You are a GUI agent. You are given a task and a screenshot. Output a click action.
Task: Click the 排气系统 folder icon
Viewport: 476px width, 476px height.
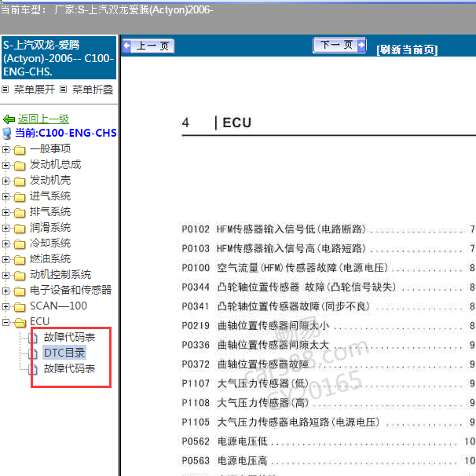point(20,213)
